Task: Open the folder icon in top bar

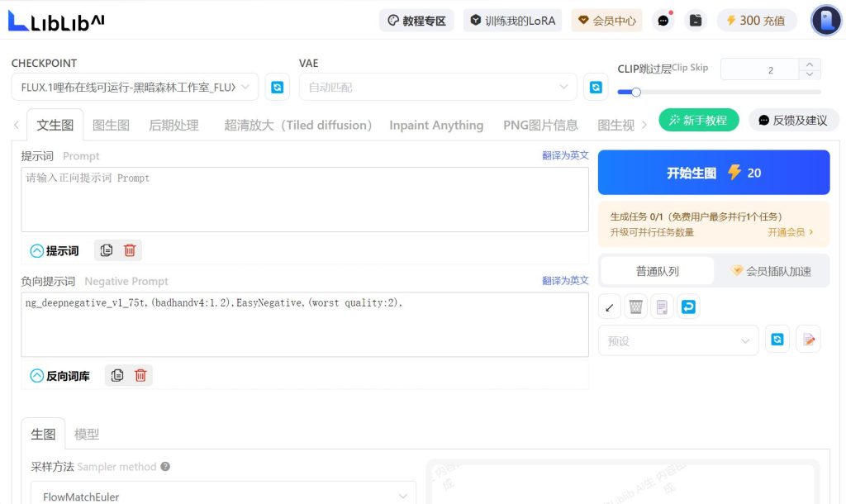Action: point(696,21)
